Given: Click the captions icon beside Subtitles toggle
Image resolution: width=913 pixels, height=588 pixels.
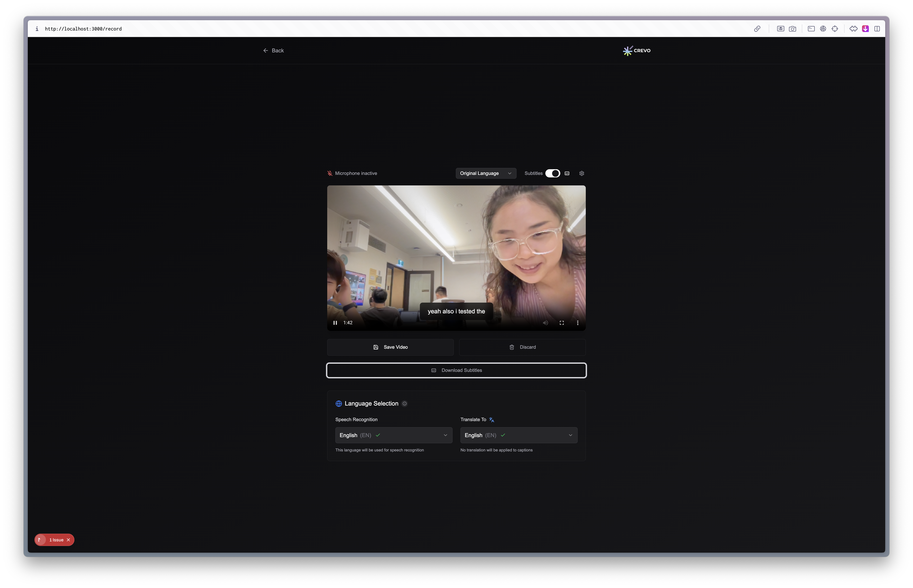Looking at the screenshot, I should (x=567, y=173).
